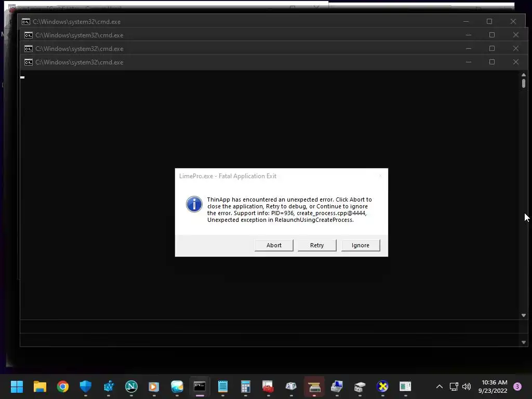Screen dimensions: 532x399
Task: Open the Notepad taskbar icon
Action: click(222, 387)
